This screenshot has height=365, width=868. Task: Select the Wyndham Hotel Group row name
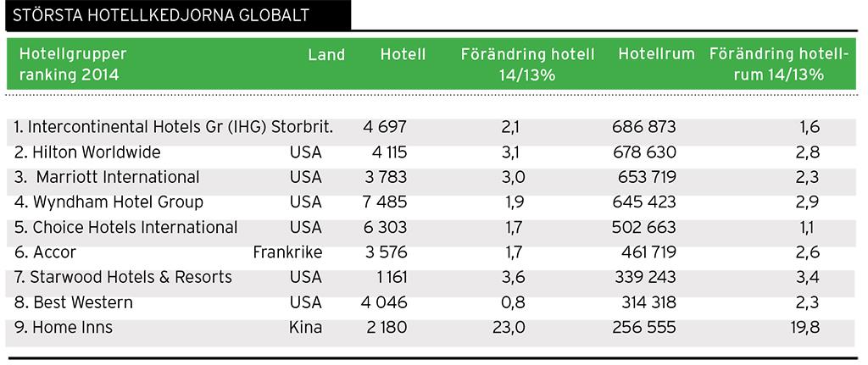coord(108,202)
